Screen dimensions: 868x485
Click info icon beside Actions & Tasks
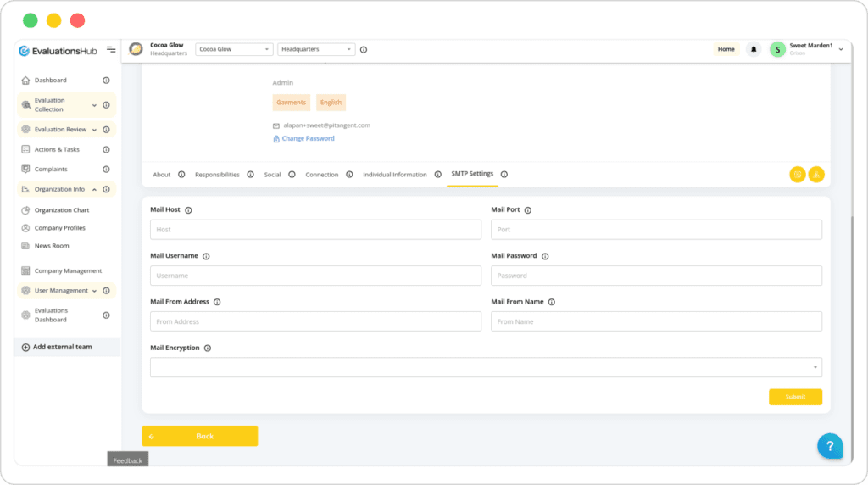click(x=106, y=149)
